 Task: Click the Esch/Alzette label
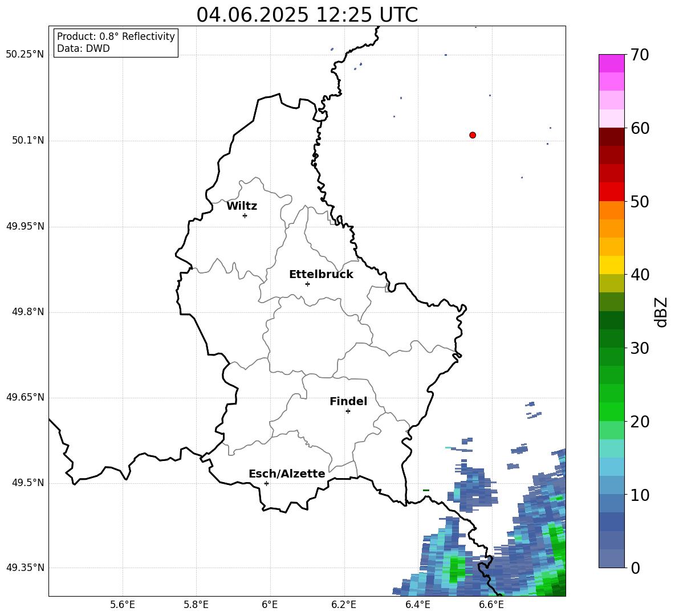287,474
